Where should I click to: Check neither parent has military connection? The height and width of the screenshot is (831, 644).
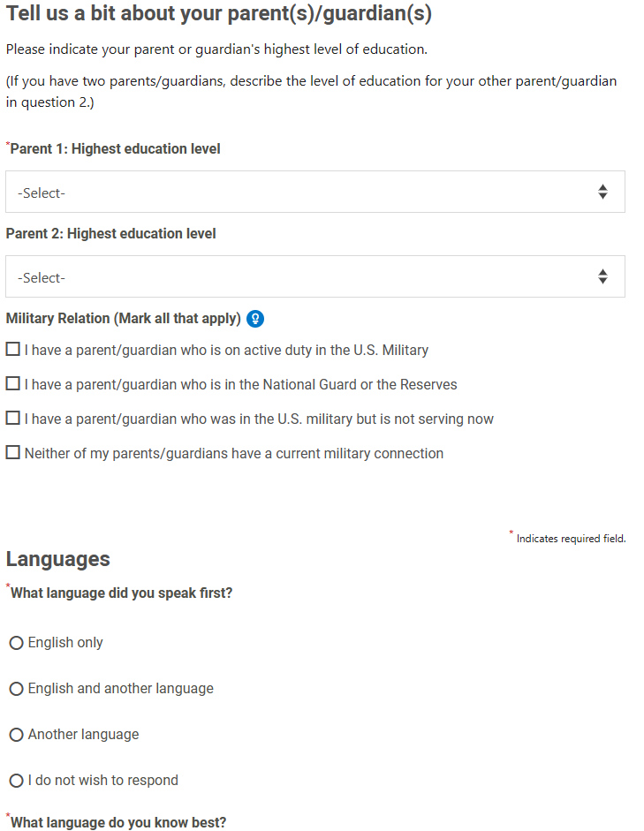point(12,453)
